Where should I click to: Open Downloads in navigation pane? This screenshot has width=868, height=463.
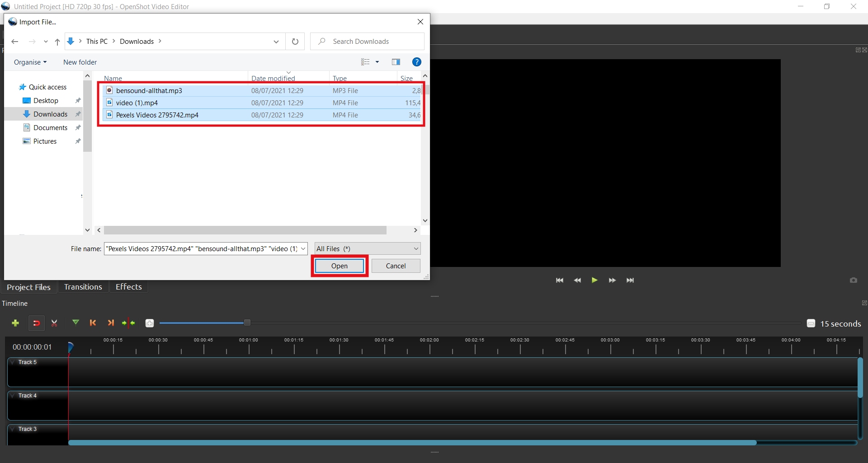[x=45, y=114]
